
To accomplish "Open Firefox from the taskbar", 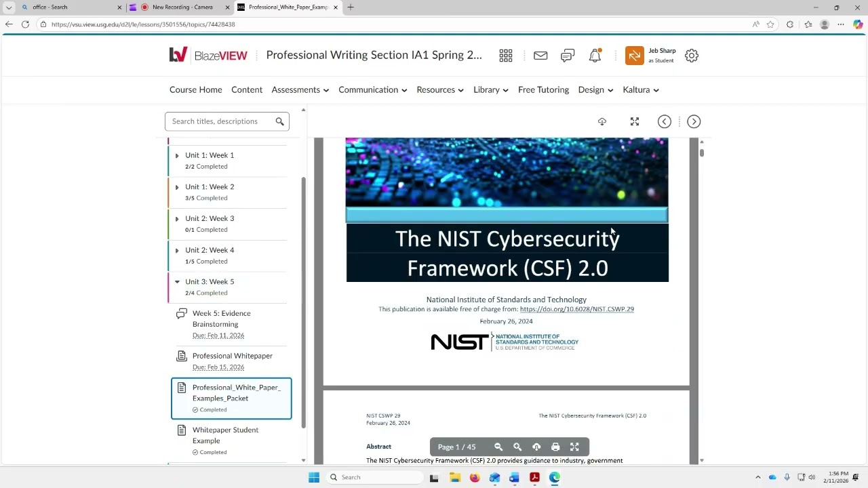I will click(x=475, y=477).
